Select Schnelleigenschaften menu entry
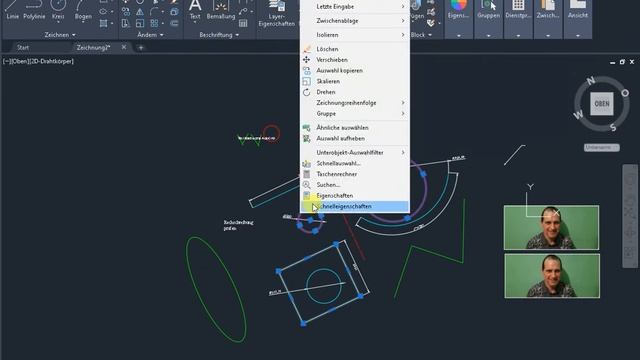This screenshot has height=360, width=640. point(355,207)
